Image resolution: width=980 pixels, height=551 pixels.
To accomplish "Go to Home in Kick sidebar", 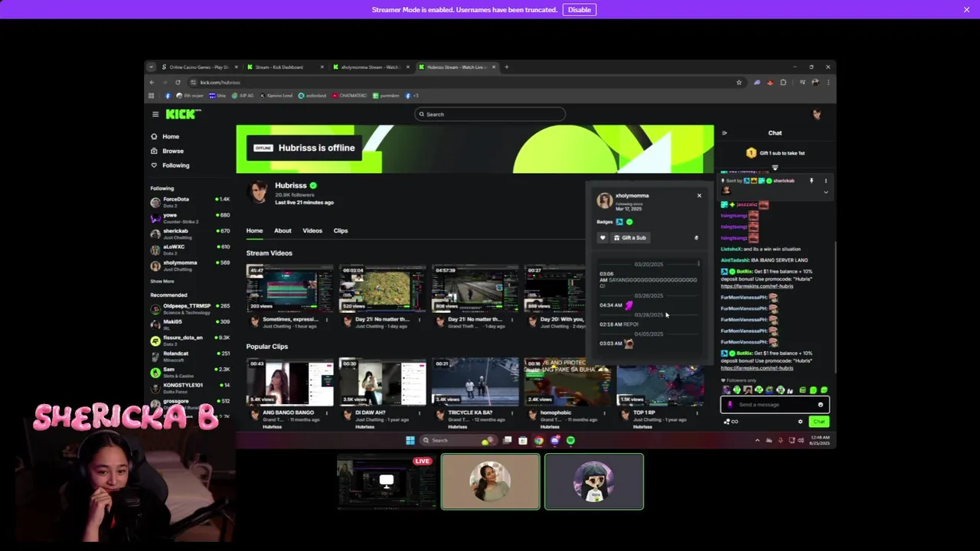I will tap(171, 136).
